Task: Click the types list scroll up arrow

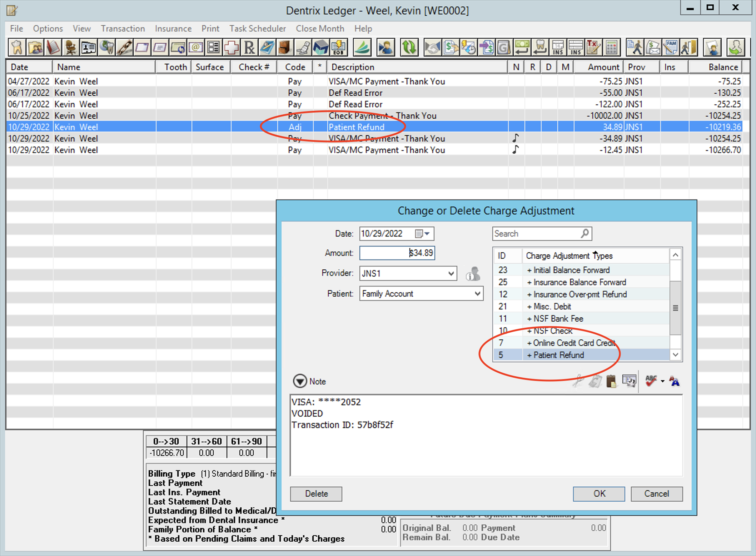Action: (675, 255)
